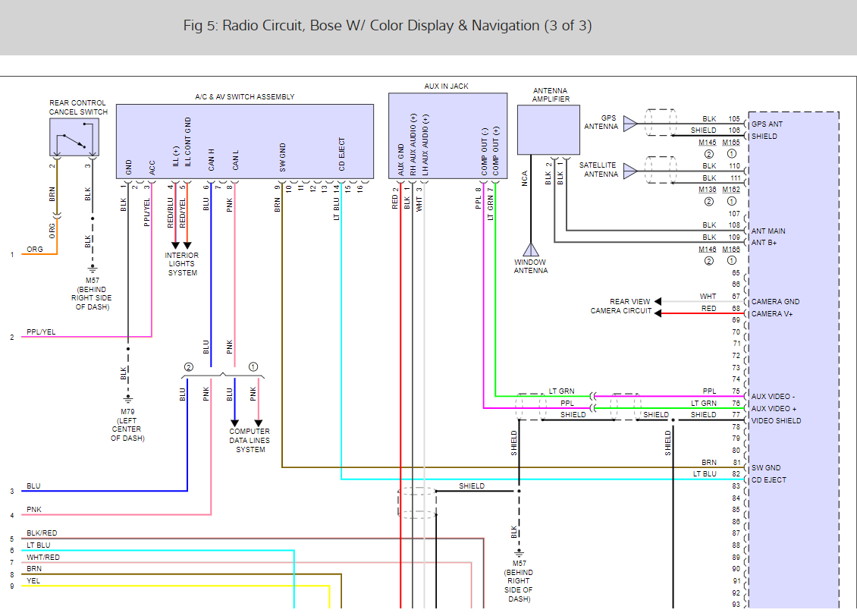Expand the M136 connector label
Image resolution: width=857 pixels, height=616 pixels.
pos(705,190)
